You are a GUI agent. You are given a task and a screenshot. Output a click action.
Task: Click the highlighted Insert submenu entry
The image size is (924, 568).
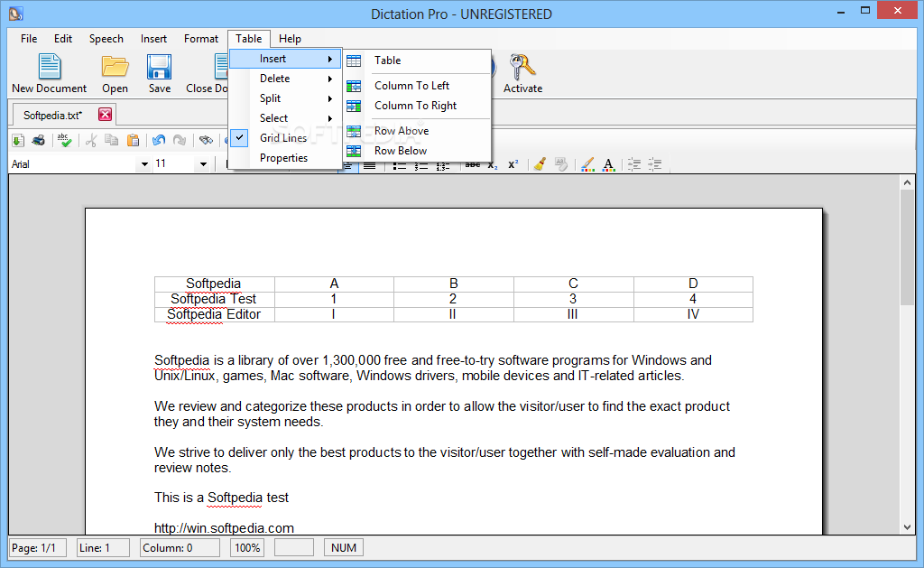[285, 59]
